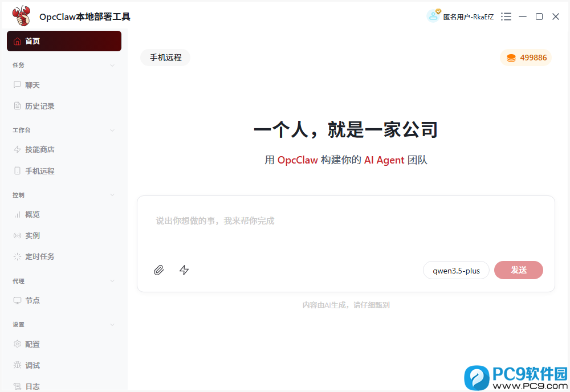
Task: Select 首页 in the sidebar
Action: tap(64, 41)
